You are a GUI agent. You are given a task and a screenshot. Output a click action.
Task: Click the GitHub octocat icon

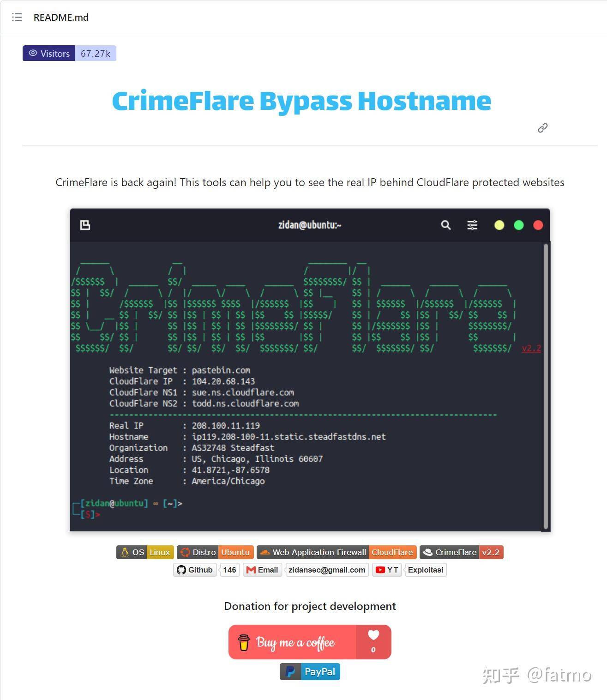pyautogui.click(x=181, y=570)
